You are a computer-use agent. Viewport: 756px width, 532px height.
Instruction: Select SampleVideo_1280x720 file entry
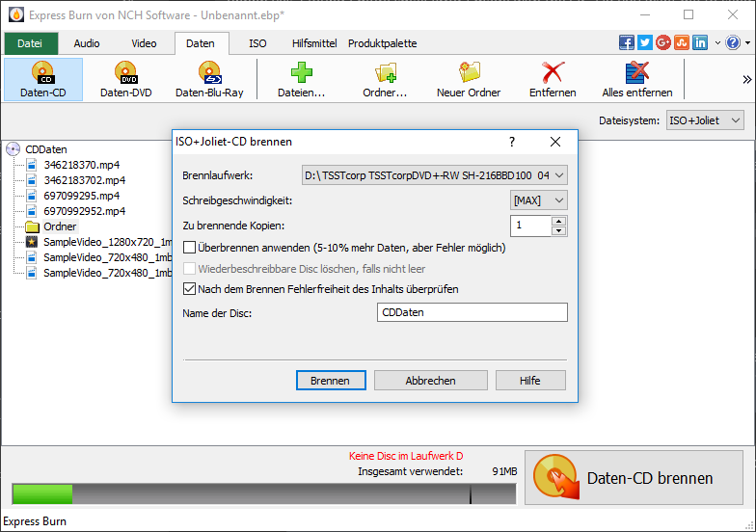pos(107,242)
